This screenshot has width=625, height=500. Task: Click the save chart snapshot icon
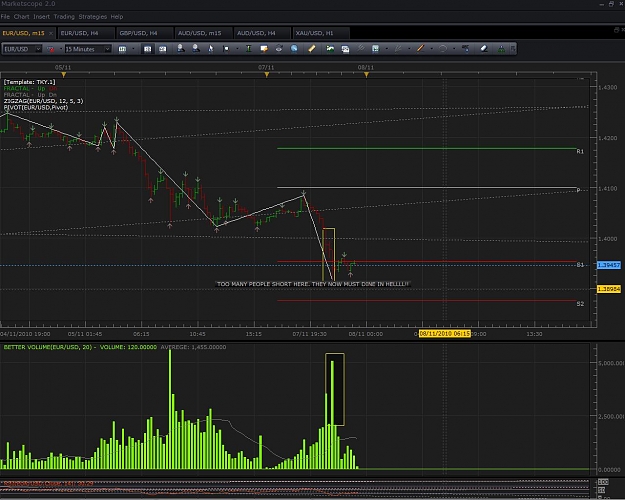345,49
